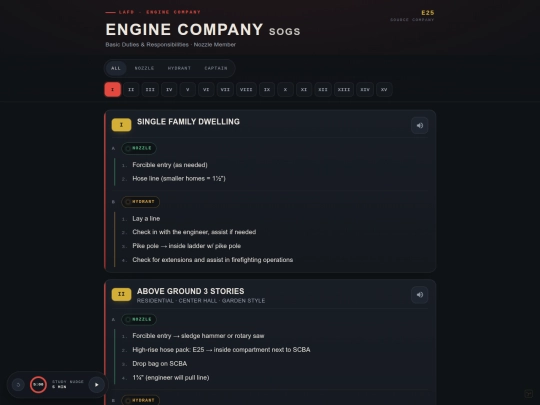Viewport: 540px width, 405px height.
Task: Click the ABOVE GROUND 3 STORIES title
Action: [190, 291]
